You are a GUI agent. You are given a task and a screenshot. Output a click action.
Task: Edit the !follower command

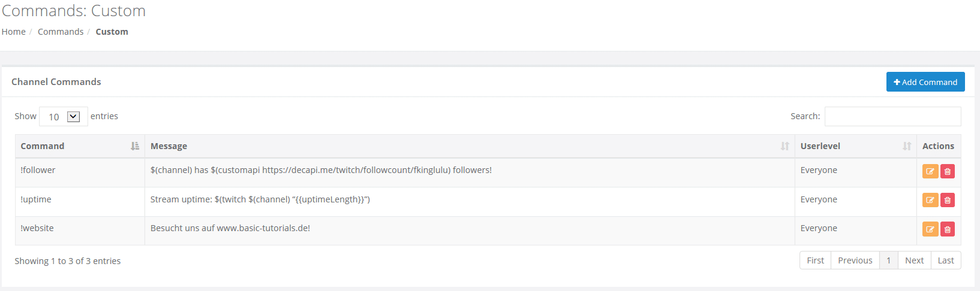930,171
